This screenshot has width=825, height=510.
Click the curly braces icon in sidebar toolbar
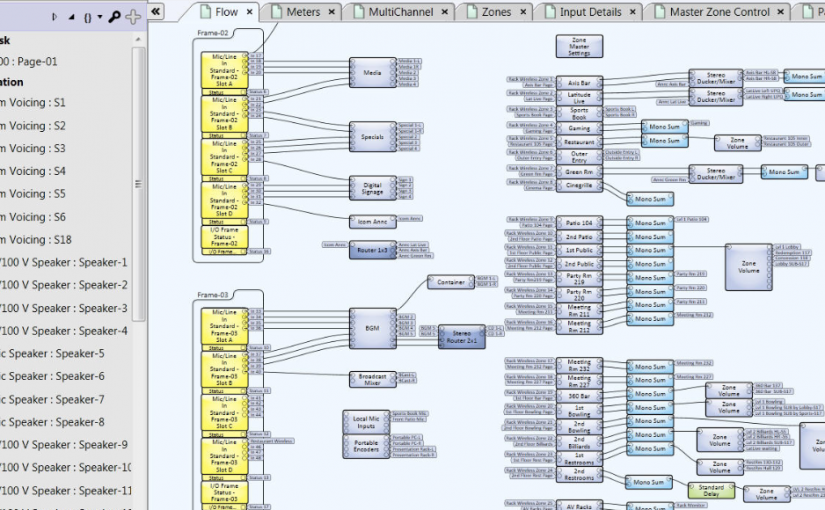click(88, 16)
